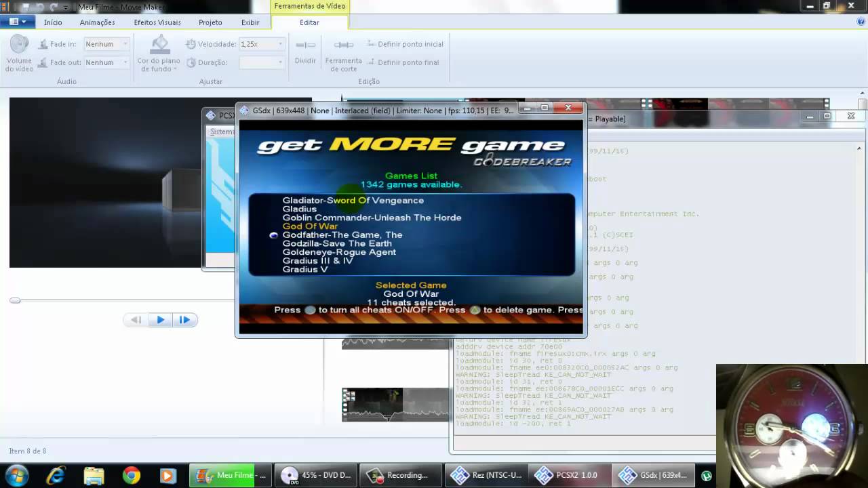This screenshot has width=868, height=488.
Task: Click Gladiator-Sword Of Vengeance in games list
Action: click(x=353, y=201)
